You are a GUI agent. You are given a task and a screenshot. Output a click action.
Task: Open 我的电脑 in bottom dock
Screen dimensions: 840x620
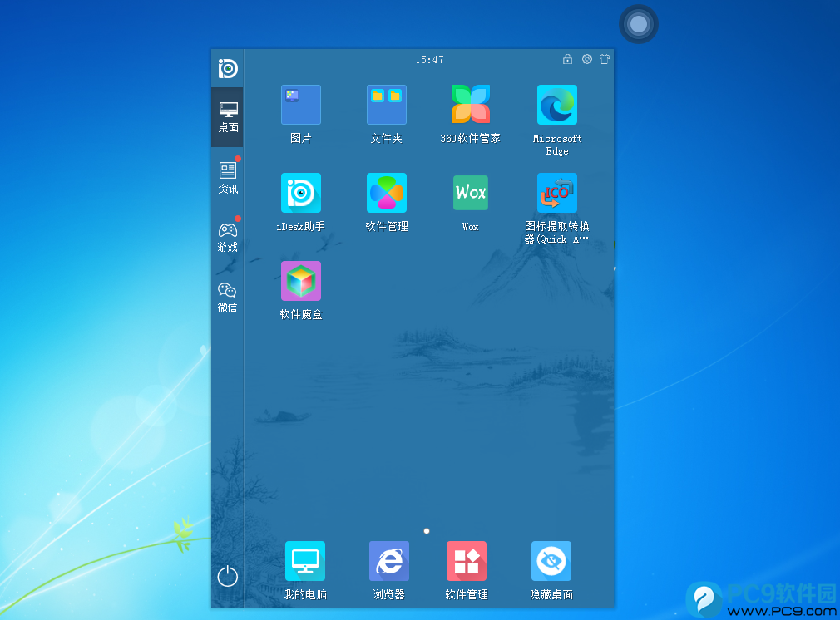pyautogui.click(x=305, y=561)
